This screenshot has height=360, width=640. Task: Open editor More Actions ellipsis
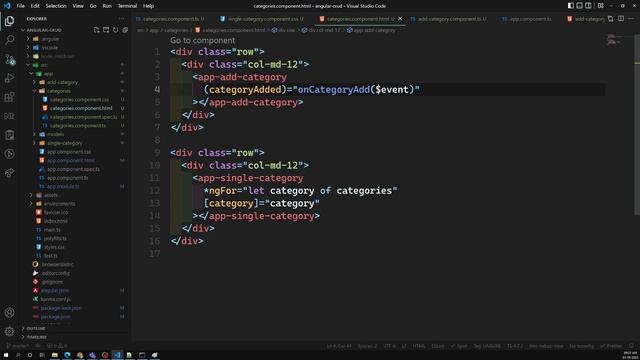631,19
